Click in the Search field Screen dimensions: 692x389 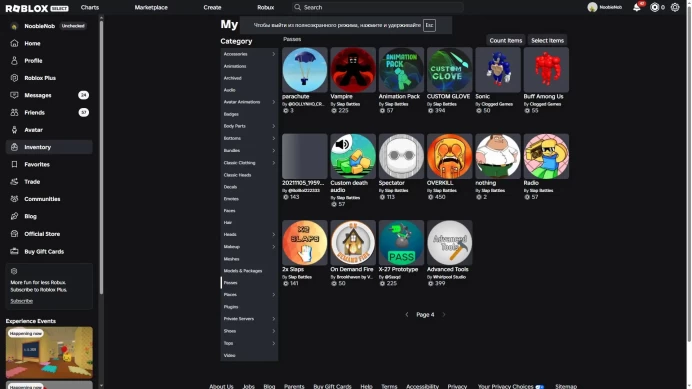click(378, 8)
